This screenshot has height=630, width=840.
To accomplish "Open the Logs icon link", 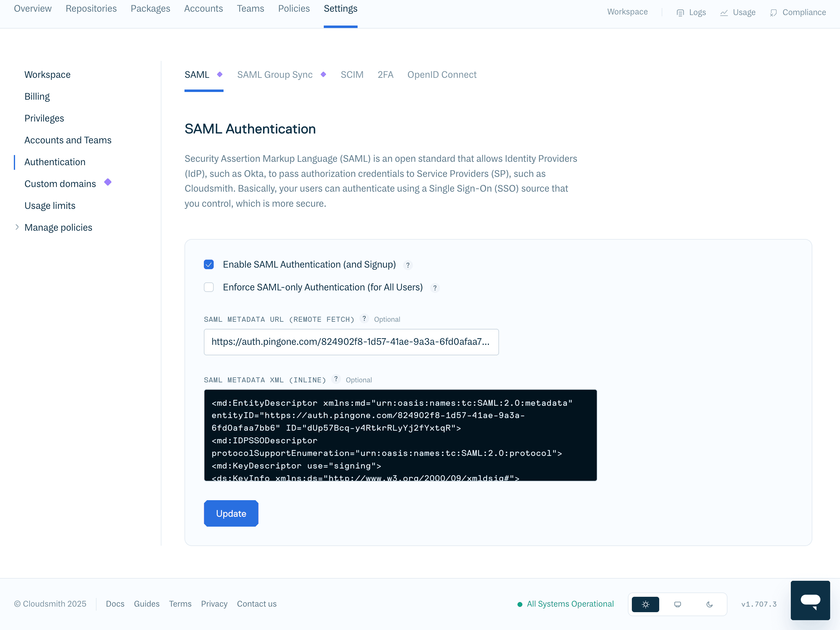I will click(x=680, y=13).
